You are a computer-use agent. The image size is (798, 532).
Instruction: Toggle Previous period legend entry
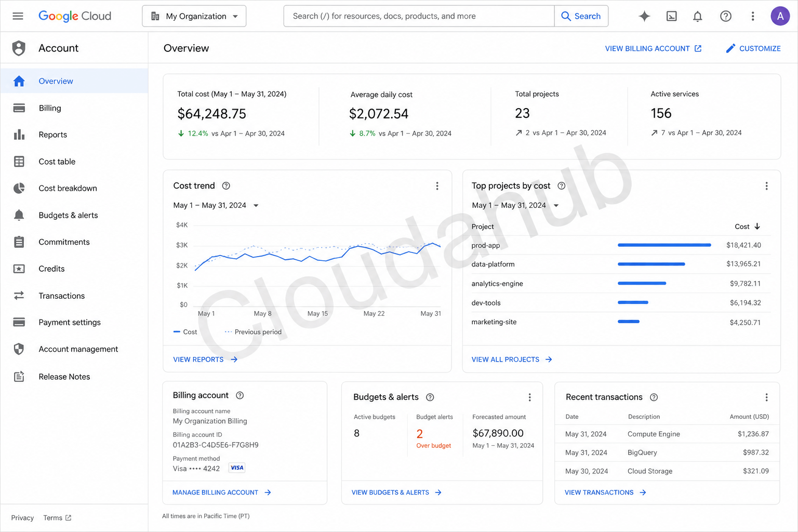pyautogui.click(x=253, y=332)
